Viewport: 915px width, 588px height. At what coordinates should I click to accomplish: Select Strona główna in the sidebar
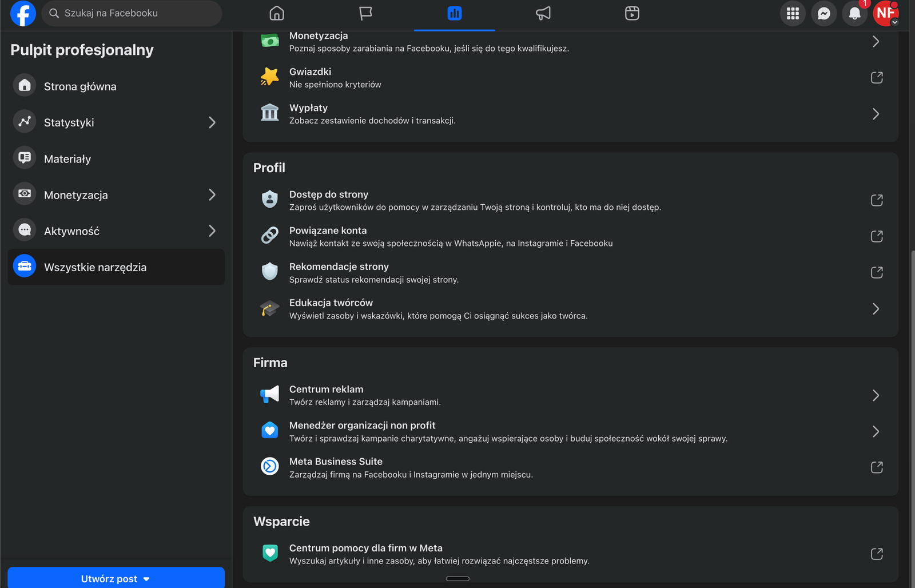click(80, 86)
